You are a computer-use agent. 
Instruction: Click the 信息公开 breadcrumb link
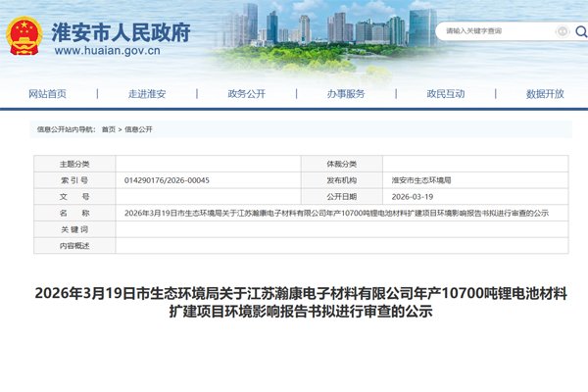pos(138,129)
